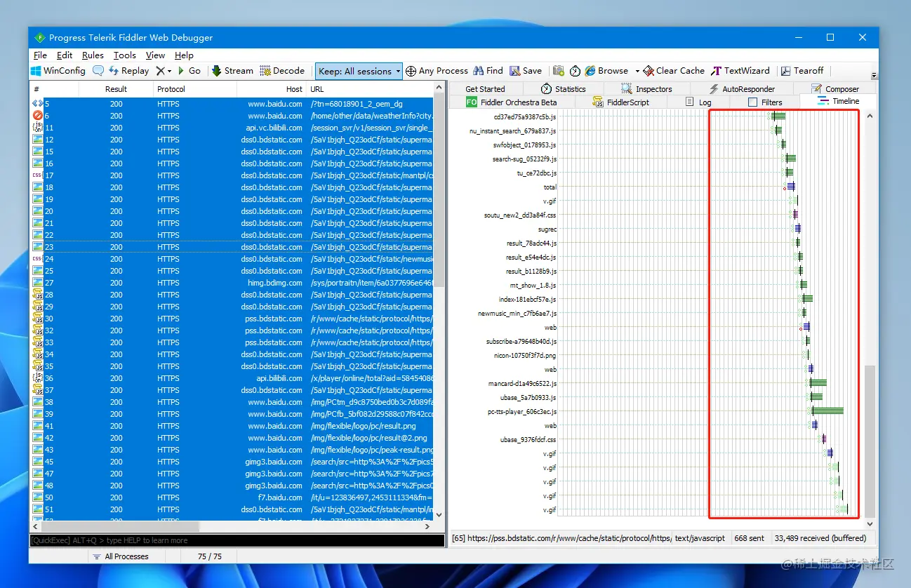The height and width of the screenshot is (588, 911).
Task: Switch to the Inspectors tab
Action: (x=646, y=89)
